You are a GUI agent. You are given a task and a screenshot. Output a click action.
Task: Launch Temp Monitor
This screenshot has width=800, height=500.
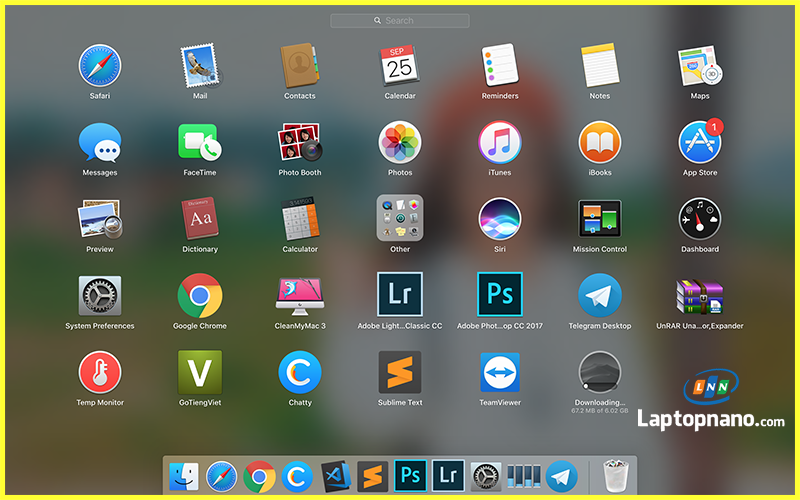100,372
